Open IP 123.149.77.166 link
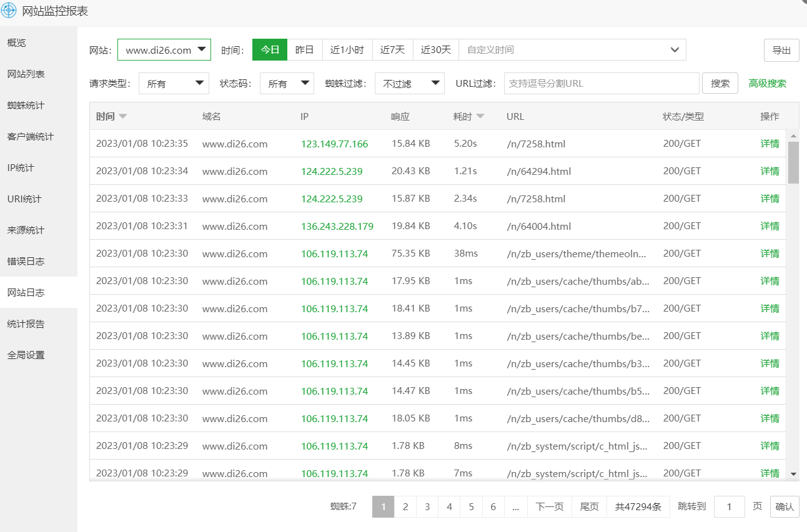This screenshot has height=532, width=807. [334, 144]
